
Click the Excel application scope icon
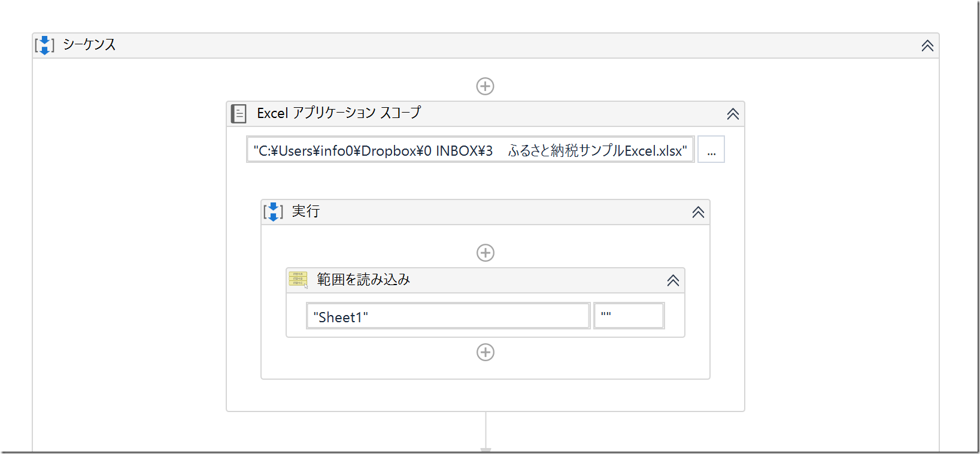[x=239, y=113]
